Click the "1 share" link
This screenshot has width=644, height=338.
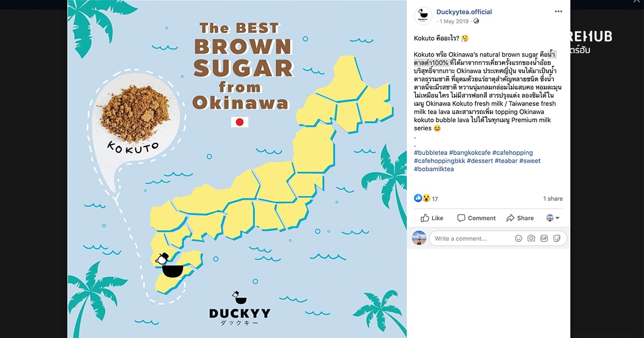pyautogui.click(x=552, y=198)
